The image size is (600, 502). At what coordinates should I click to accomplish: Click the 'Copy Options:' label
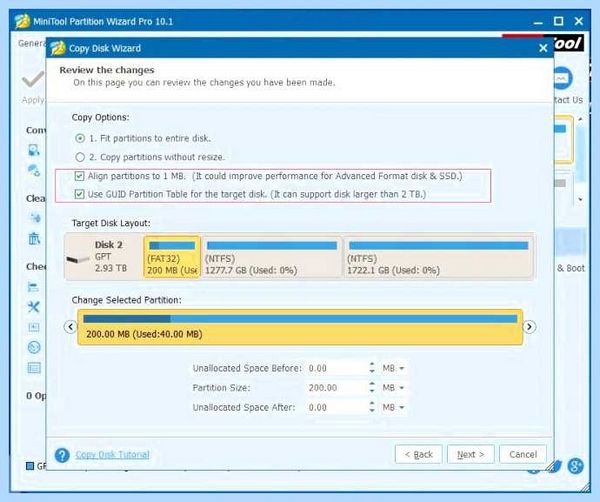[100, 117]
